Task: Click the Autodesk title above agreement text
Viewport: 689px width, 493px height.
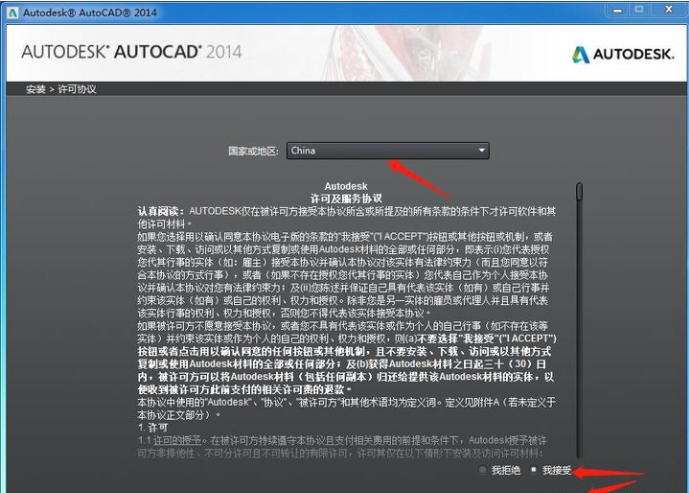Action: 346,186
